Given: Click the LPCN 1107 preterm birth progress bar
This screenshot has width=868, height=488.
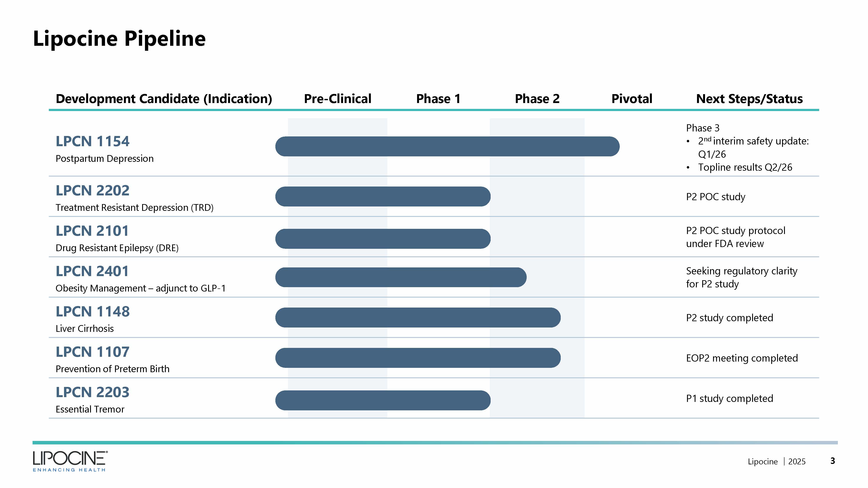Looking at the screenshot, I should pos(418,358).
